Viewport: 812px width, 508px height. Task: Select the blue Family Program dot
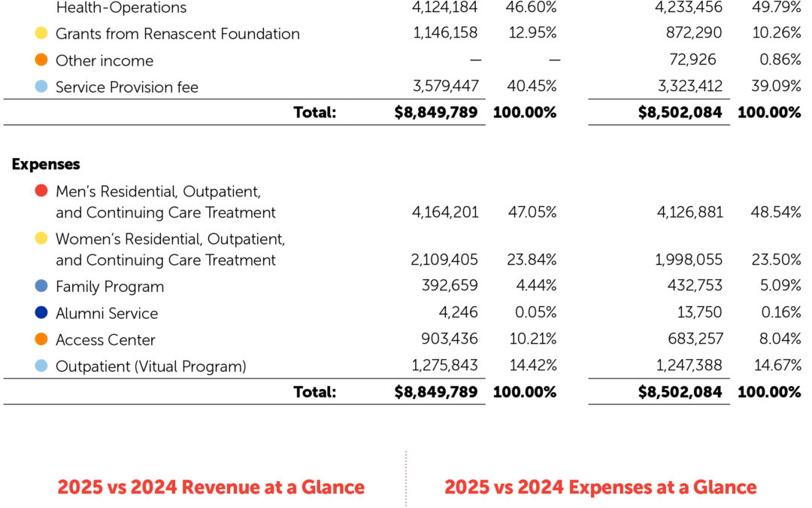pyautogui.click(x=42, y=286)
